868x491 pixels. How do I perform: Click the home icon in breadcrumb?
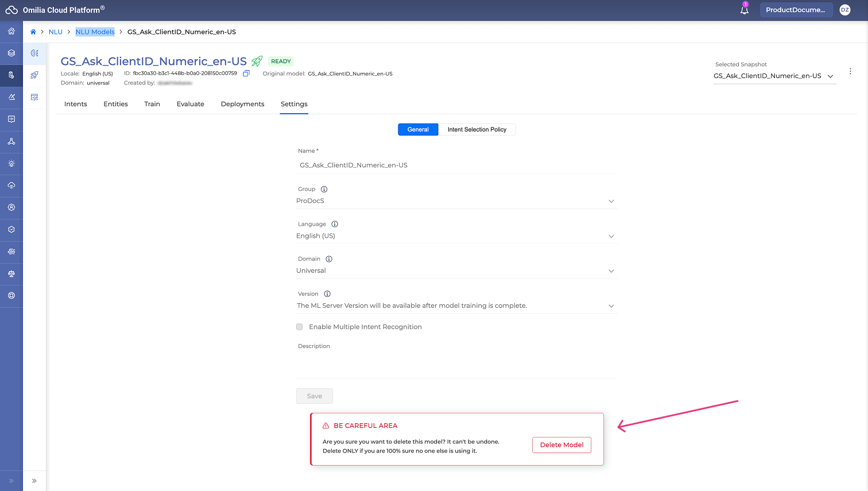33,32
